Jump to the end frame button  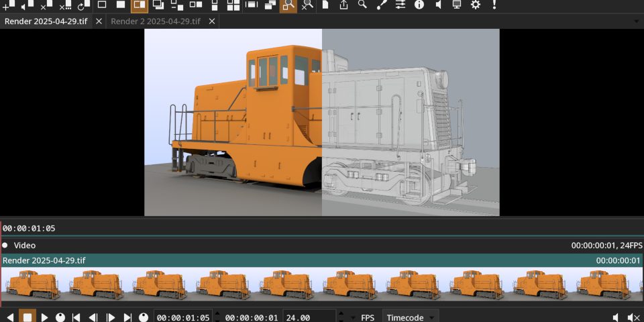click(127, 317)
